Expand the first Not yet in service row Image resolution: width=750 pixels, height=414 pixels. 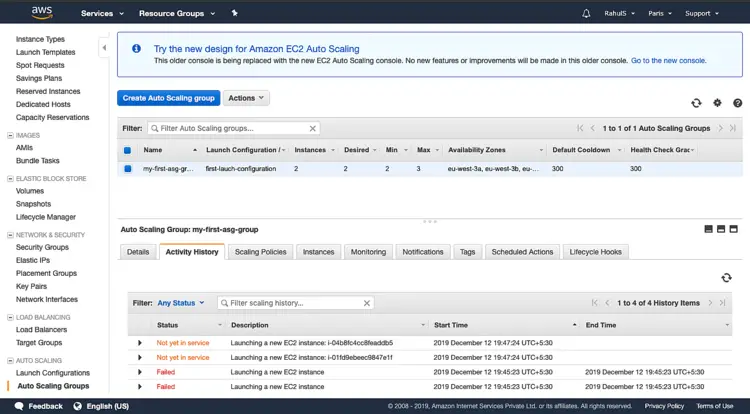click(x=140, y=343)
